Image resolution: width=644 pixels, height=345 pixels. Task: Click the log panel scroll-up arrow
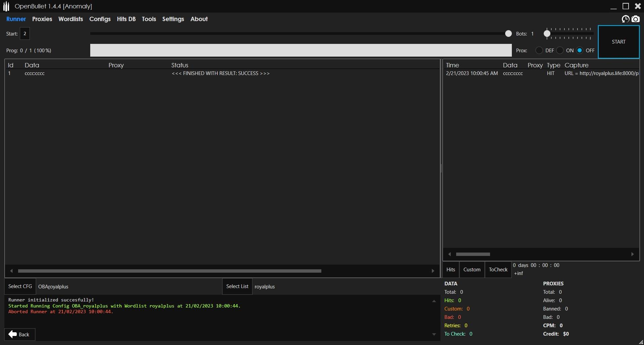434,301
